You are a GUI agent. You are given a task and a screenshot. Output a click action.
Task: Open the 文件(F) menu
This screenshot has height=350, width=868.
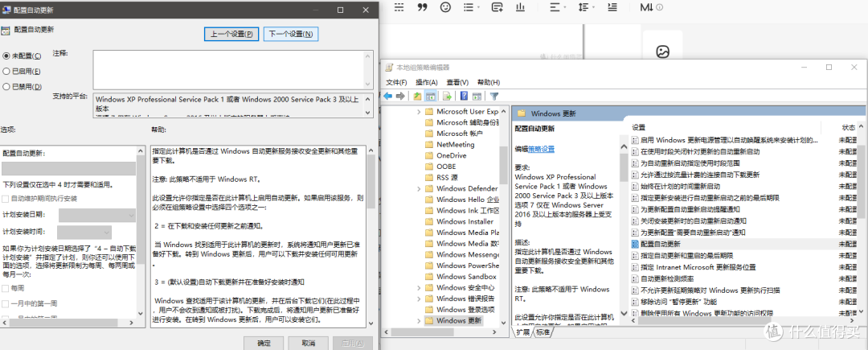click(x=396, y=83)
